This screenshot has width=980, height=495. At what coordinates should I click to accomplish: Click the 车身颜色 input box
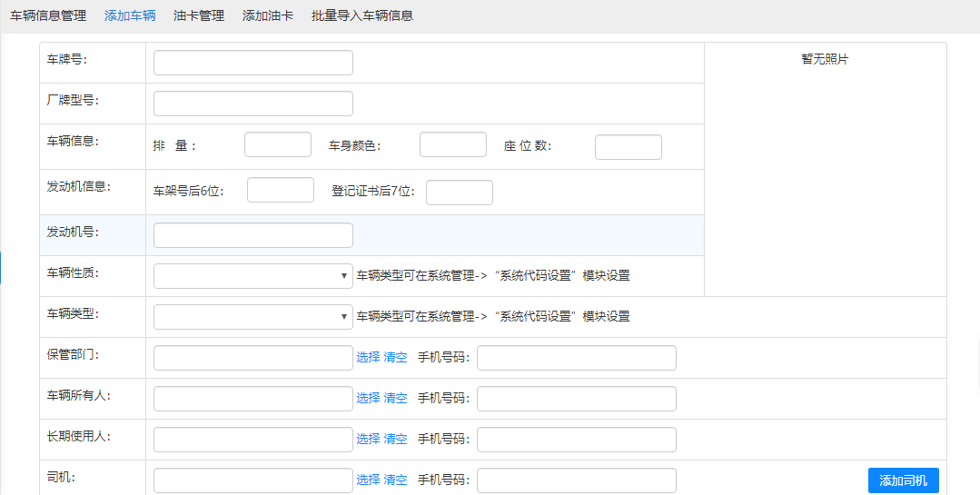(x=452, y=145)
